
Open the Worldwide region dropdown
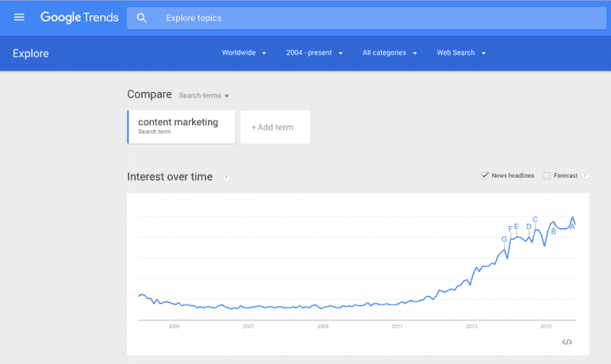click(x=244, y=53)
